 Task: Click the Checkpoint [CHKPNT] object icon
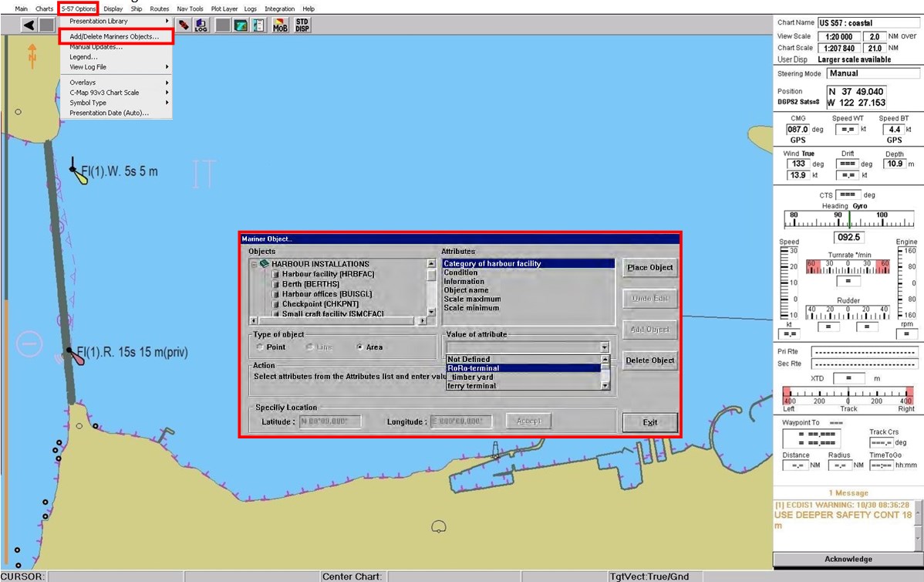tap(275, 304)
